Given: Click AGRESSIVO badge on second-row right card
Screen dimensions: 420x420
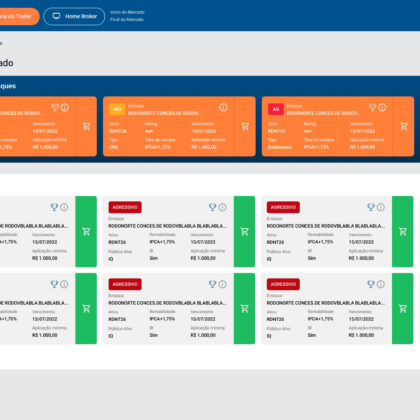Looking at the screenshot, I should tap(283, 284).
